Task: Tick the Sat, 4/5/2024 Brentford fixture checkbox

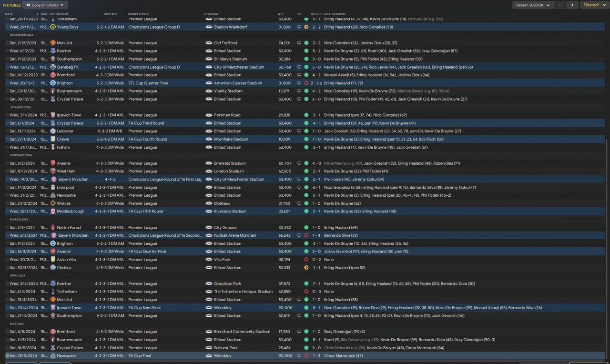Action: pos(7,332)
